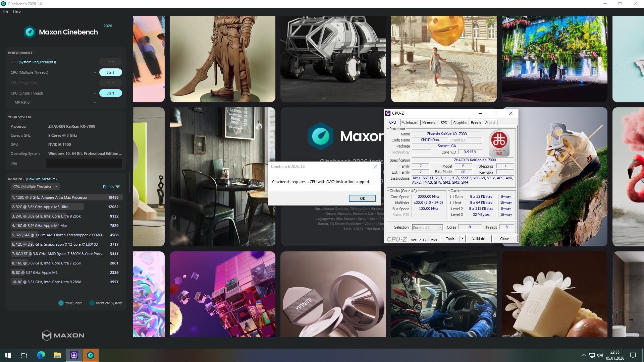Open File Explorer from the taskbar
The width and height of the screenshot is (644, 362).
click(x=58, y=355)
